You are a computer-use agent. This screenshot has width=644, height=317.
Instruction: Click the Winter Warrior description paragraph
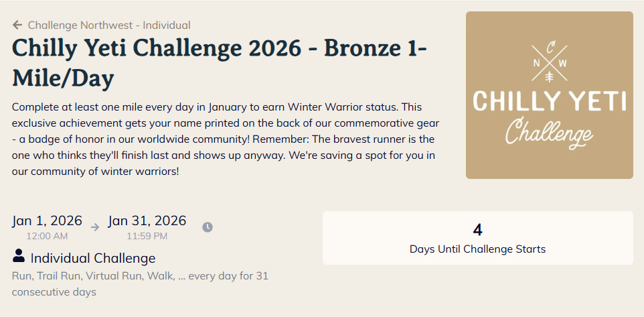[x=226, y=139]
